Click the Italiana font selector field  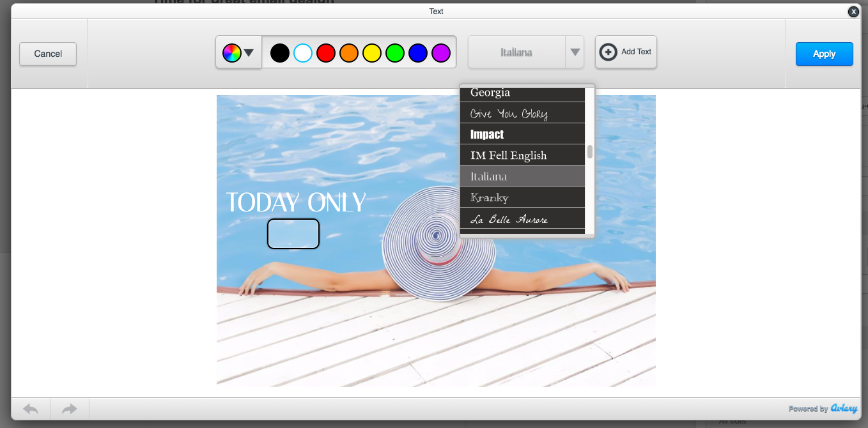pos(516,52)
